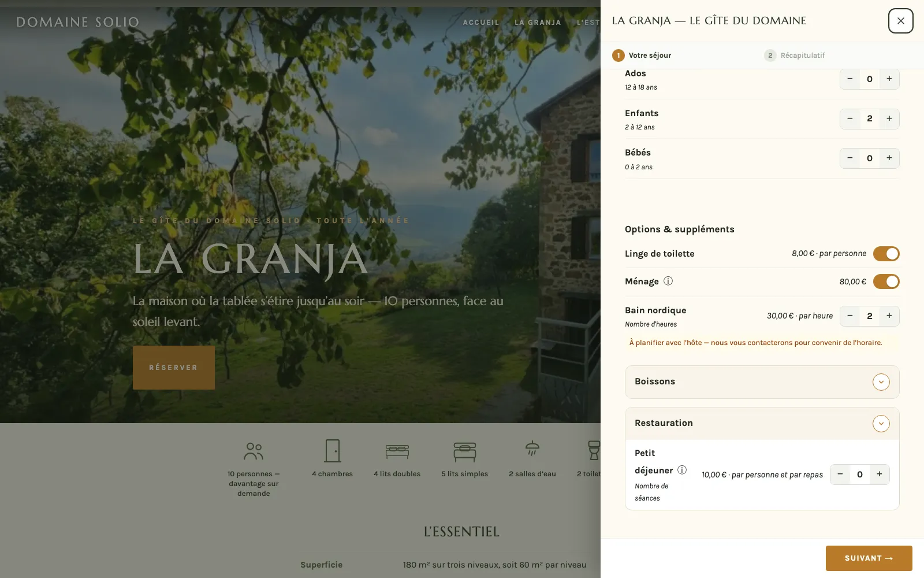Decrease the Ados guest count
The width and height of the screenshot is (924, 578).
[x=850, y=79]
